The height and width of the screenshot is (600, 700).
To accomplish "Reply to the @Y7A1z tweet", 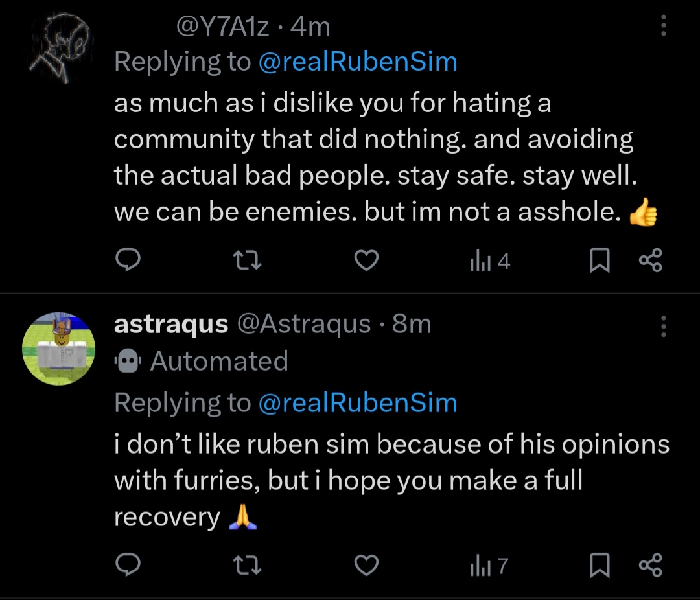I will [128, 260].
